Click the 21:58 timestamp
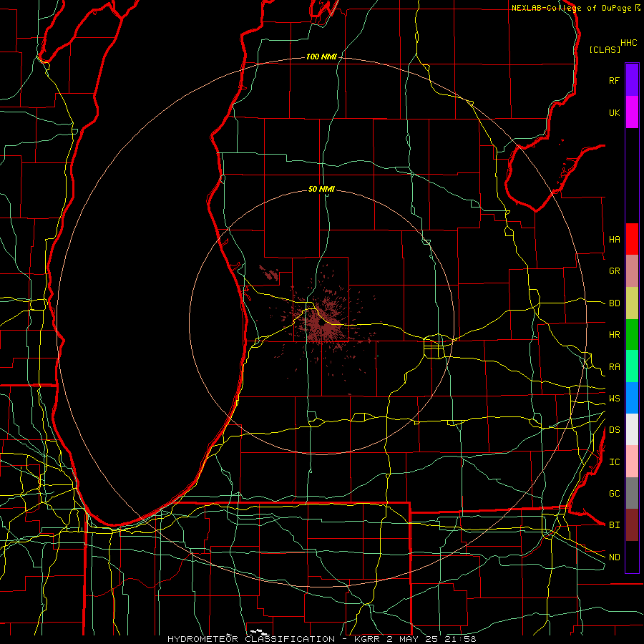This screenshot has width=644, height=644. coord(460,639)
